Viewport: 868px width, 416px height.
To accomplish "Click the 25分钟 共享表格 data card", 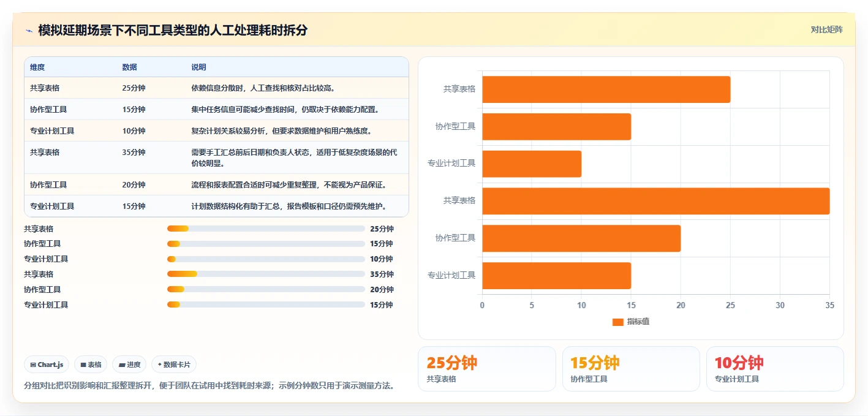I will (x=487, y=369).
